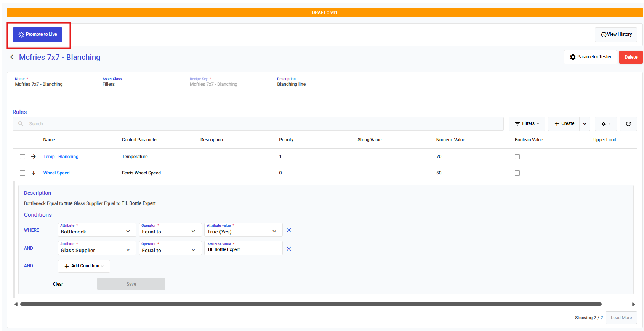Click the refresh rules icon
The width and height of the screenshot is (644, 331).
628,124
